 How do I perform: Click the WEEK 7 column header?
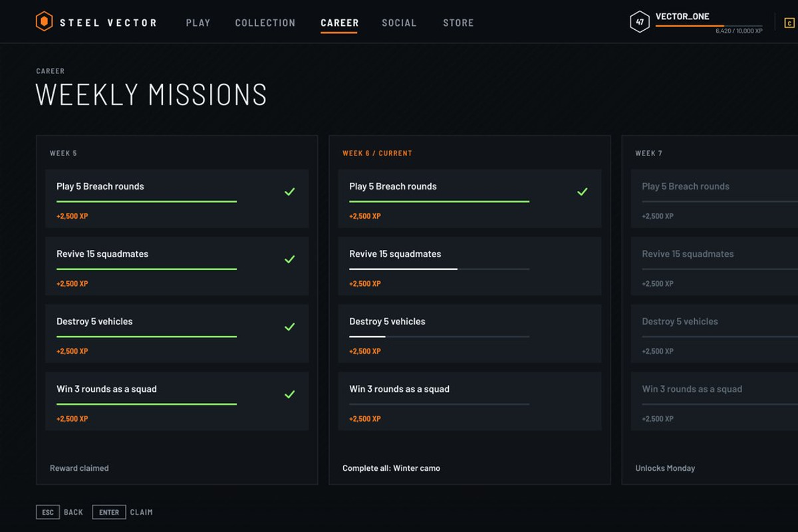tap(648, 153)
